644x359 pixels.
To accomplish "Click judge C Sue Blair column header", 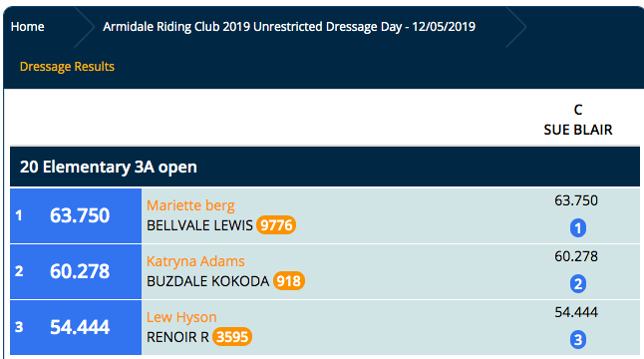I will pos(578,120).
